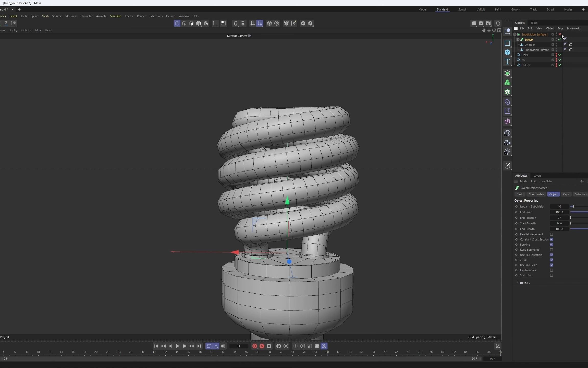Image resolution: width=588 pixels, height=368 pixels.
Task: Disable the green checkmark on Helix object
Action: coord(559,55)
